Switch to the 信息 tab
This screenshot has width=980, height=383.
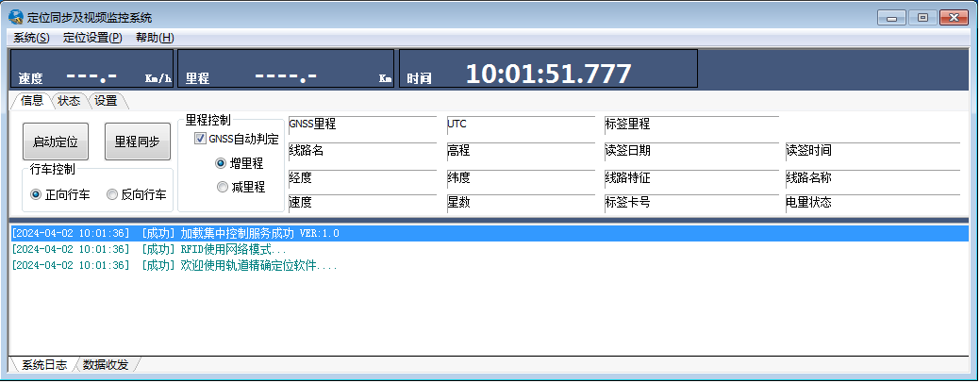(31, 101)
